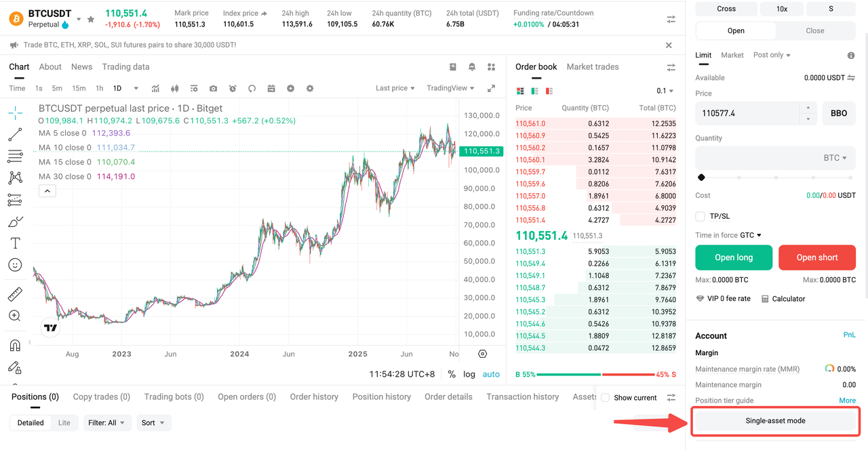
Task: Select the trend line drawing tool
Action: pyautogui.click(x=14, y=134)
